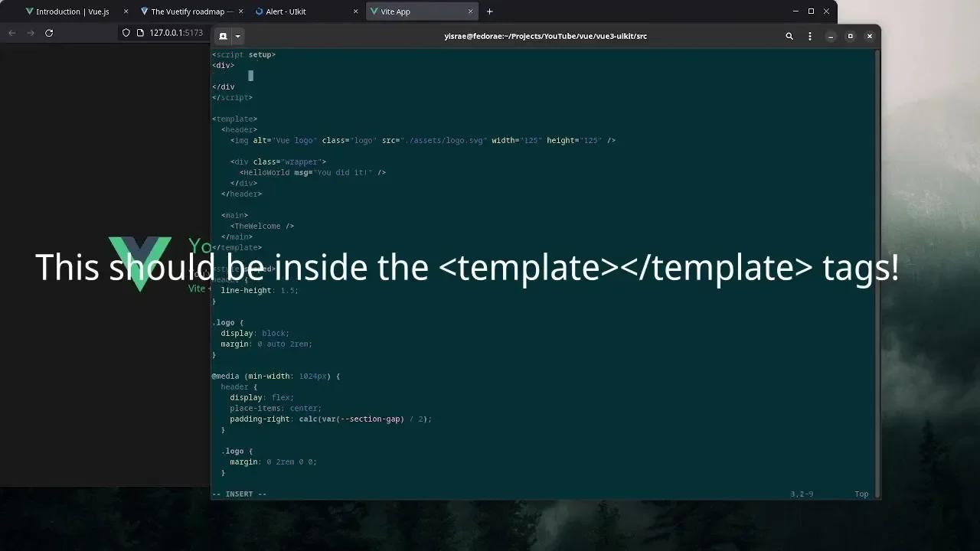This screenshot has width=980, height=551.
Task: Click the Vue favicon on the Vite App tab
Action: coord(374,11)
